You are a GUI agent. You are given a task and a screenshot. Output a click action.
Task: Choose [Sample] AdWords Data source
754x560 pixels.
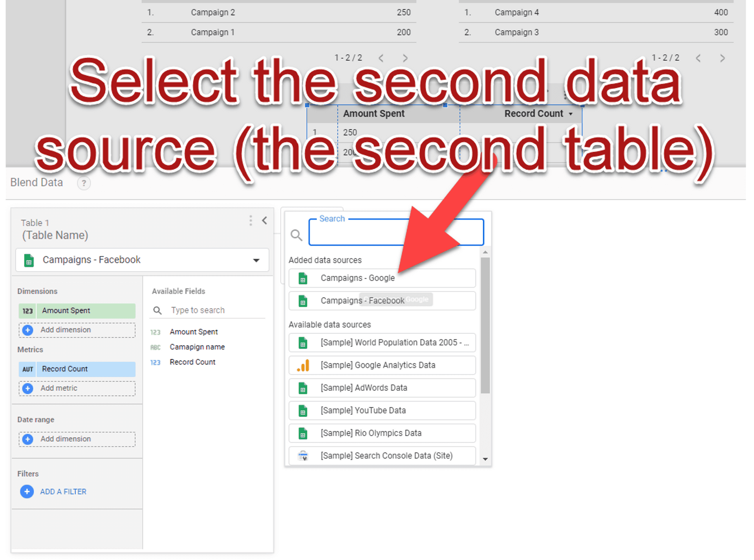[x=382, y=388]
